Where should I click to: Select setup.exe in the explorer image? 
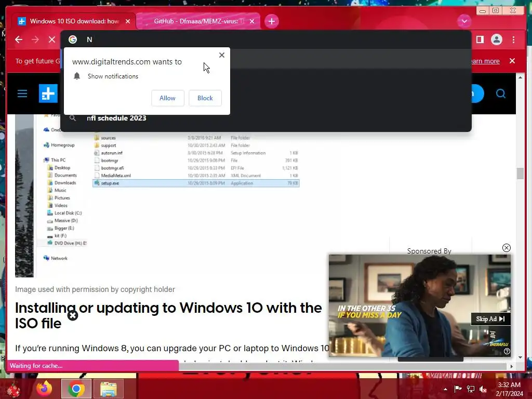coord(196,183)
